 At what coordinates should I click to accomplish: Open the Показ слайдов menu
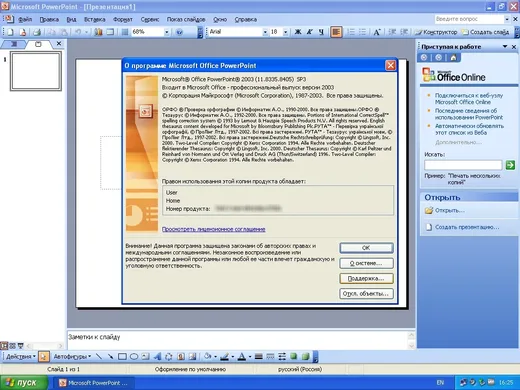click(186, 19)
